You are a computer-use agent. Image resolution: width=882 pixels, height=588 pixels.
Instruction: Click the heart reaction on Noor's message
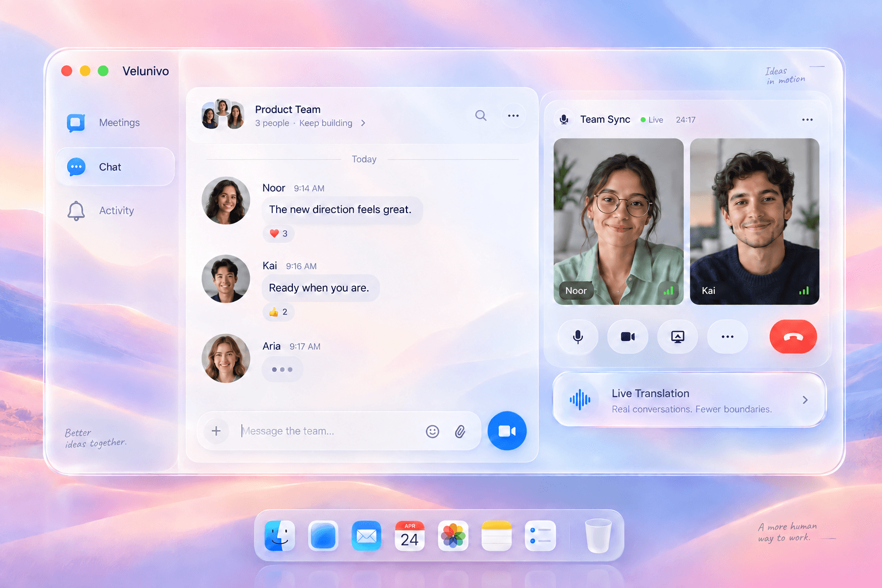point(278,234)
